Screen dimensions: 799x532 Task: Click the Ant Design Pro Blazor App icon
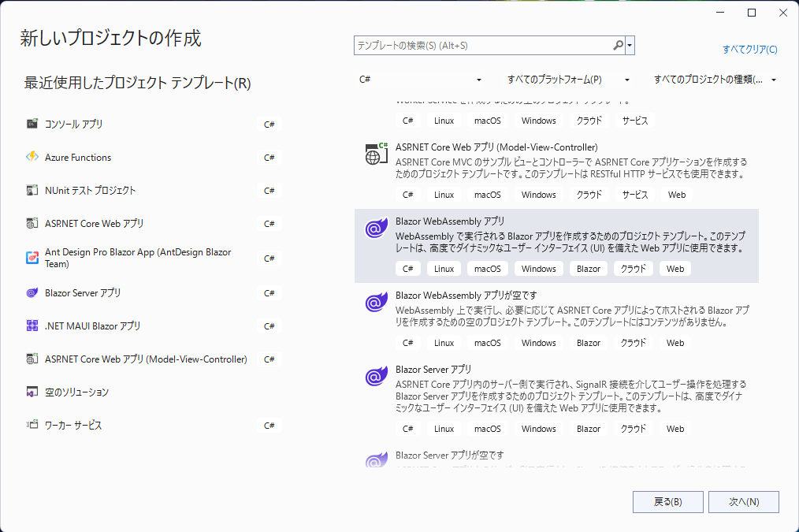(x=32, y=258)
